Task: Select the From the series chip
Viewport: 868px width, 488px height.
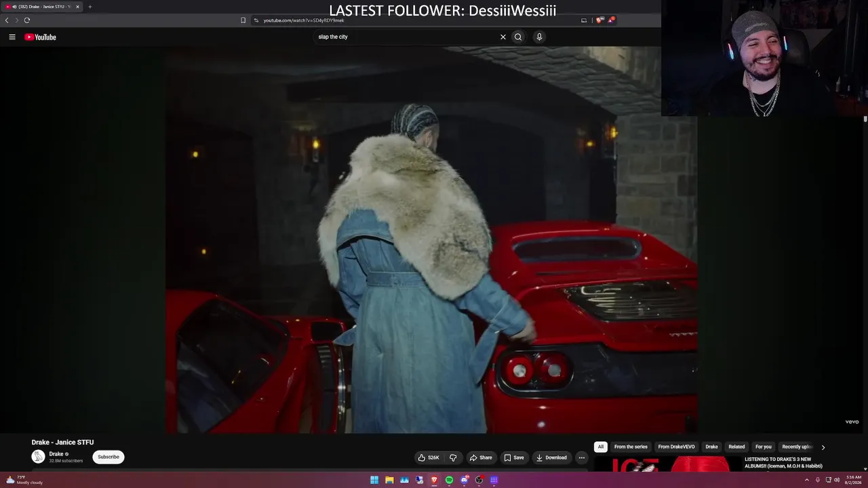Action: [631, 447]
